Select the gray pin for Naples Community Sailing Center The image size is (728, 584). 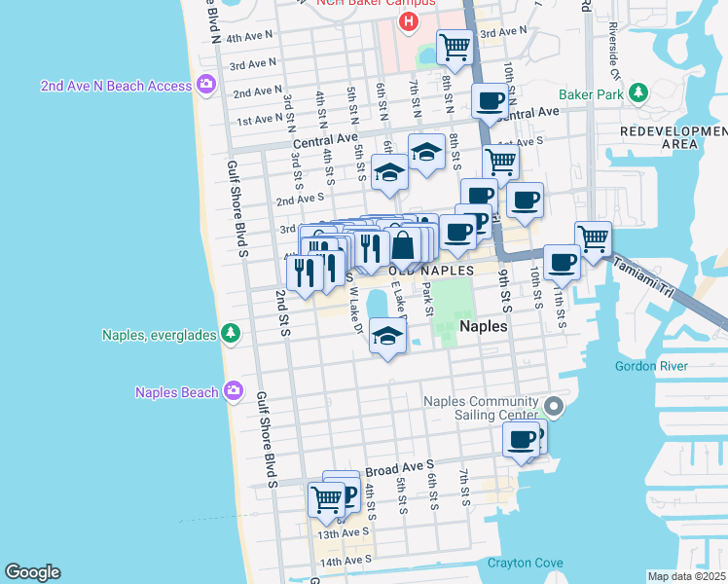click(x=554, y=407)
